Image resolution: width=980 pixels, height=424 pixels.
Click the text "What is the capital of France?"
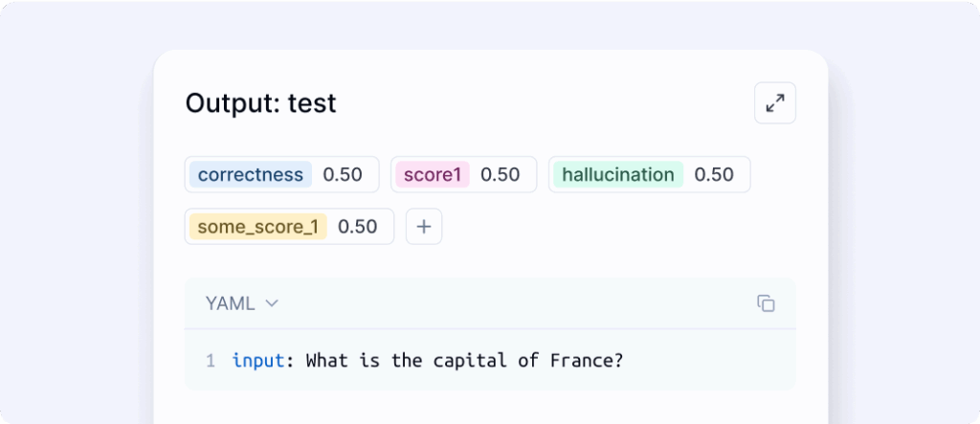pos(464,361)
